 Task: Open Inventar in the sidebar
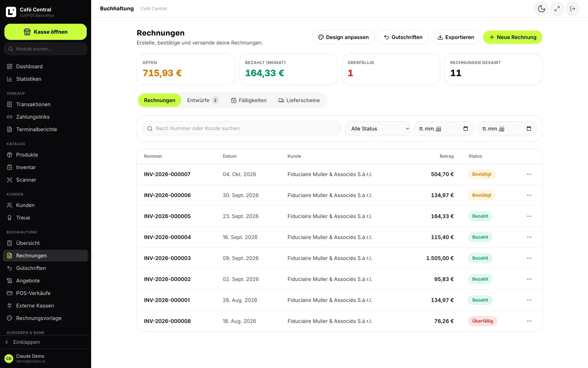[x=46, y=167]
